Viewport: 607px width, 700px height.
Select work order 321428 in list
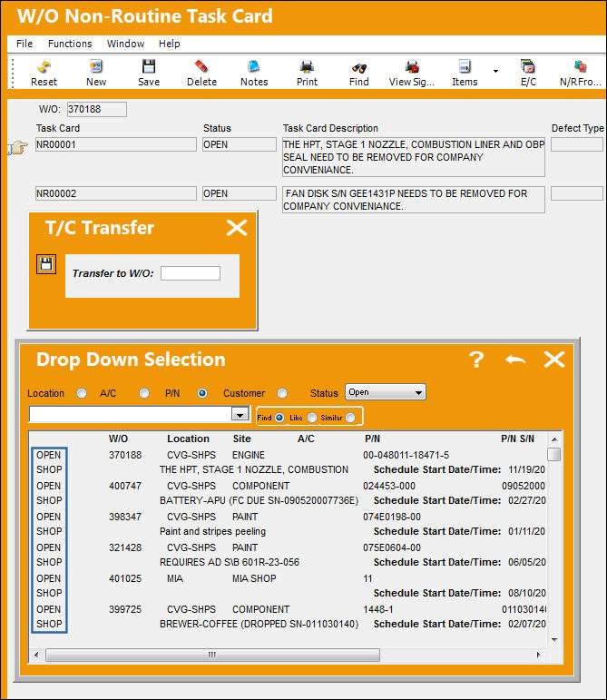pos(125,547)
